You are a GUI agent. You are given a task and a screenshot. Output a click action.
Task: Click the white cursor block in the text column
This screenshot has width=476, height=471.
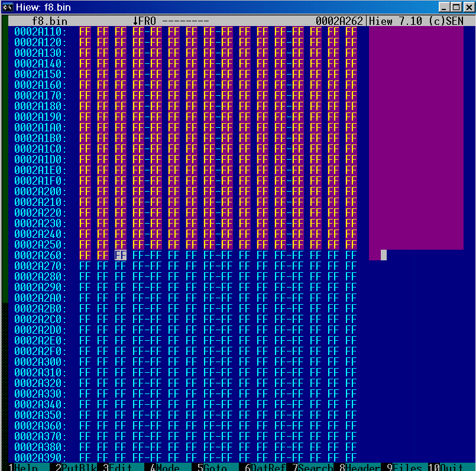pos(384,255)
